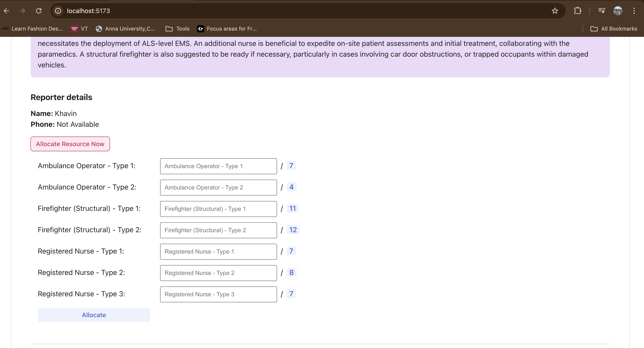Open the Chrome profile avatar
The image size is (644, 348).
(618, 11)
